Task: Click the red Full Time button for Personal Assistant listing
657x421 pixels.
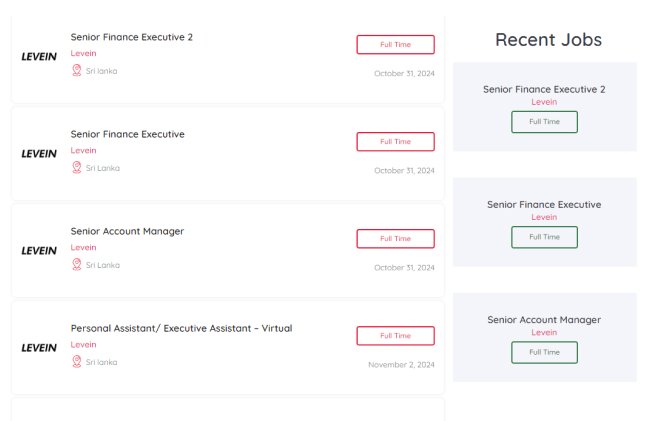Action: click(395, 336)
